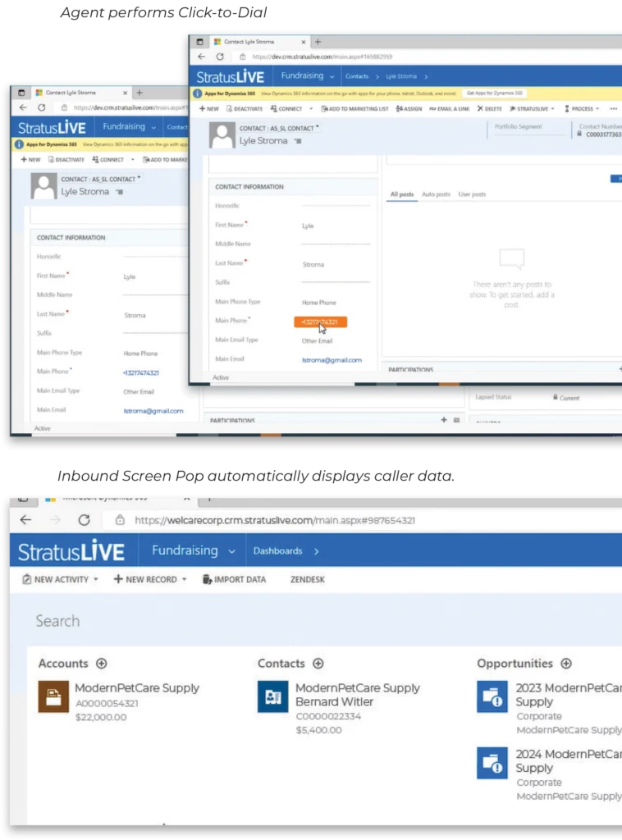
Task: Expand chevron next to Dashboards
Action: (316, 551)
